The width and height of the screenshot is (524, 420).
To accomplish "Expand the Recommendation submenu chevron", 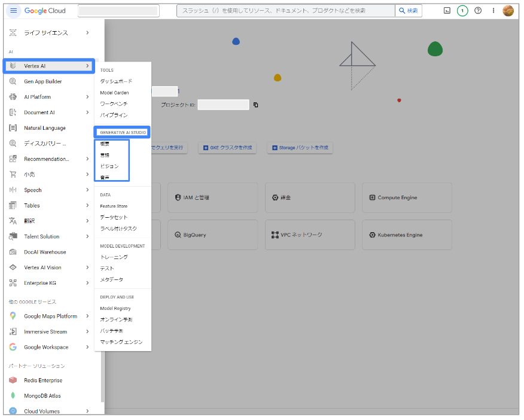I will click(87, 159).
